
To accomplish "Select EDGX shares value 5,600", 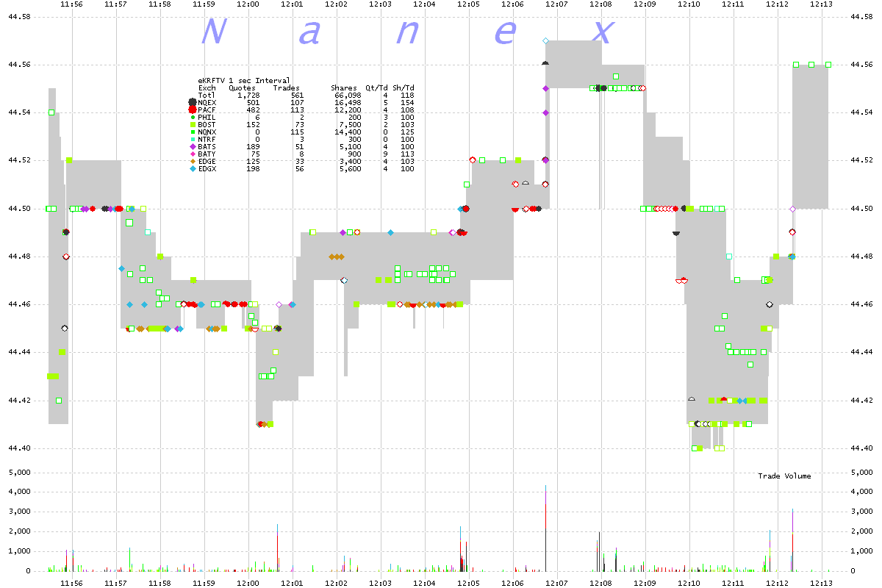I will coord(350,168).
